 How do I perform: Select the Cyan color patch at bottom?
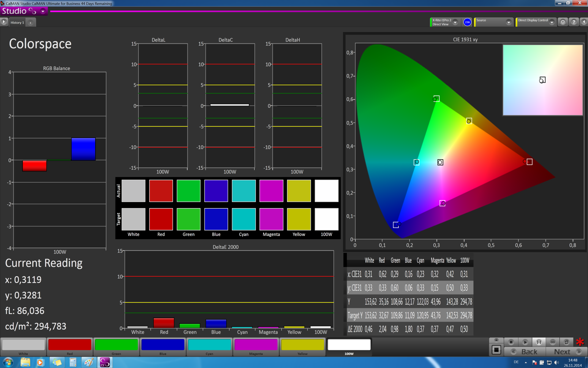(209, 345)
